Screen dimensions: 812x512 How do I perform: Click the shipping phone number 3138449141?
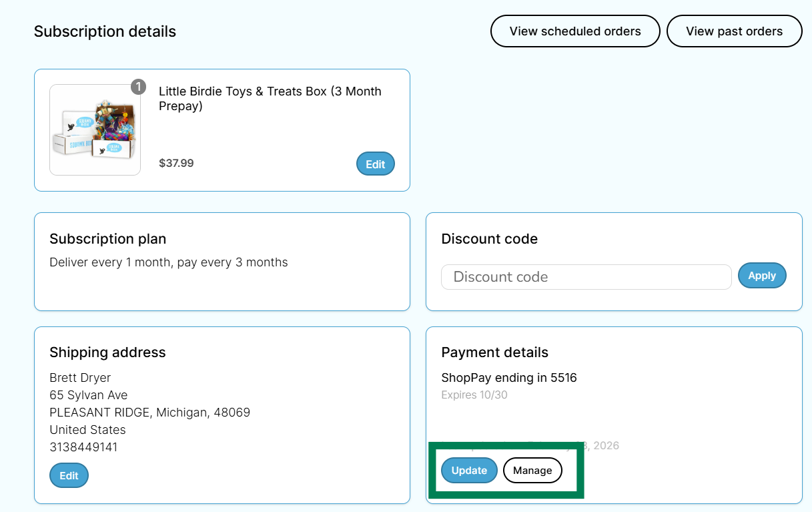pos(83,447)
